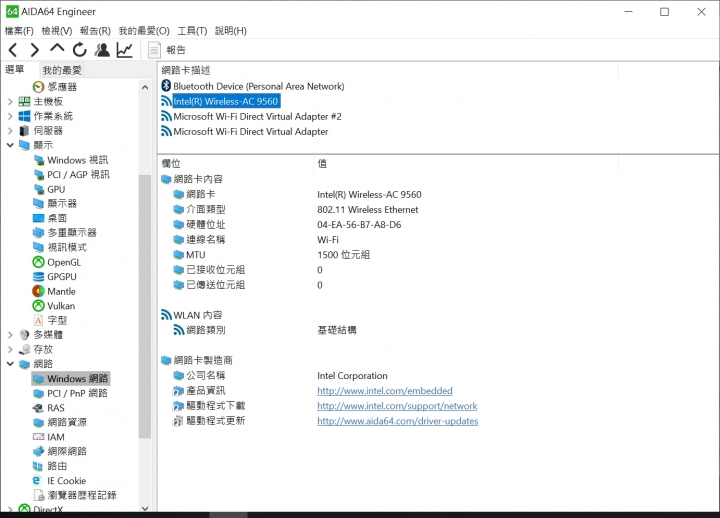This screenshot has width=720, height=518.
Task: Open the user icon in the toolbar
Action: [102, 50]
